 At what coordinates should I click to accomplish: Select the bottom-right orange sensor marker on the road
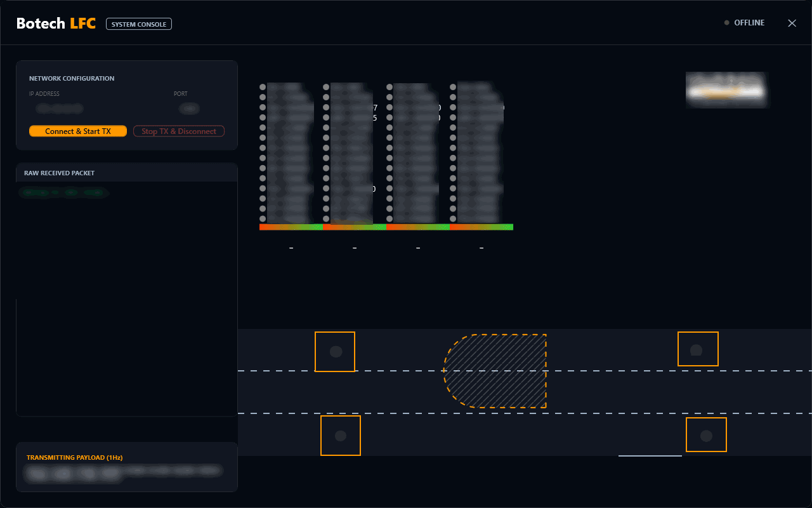point(706,434)
